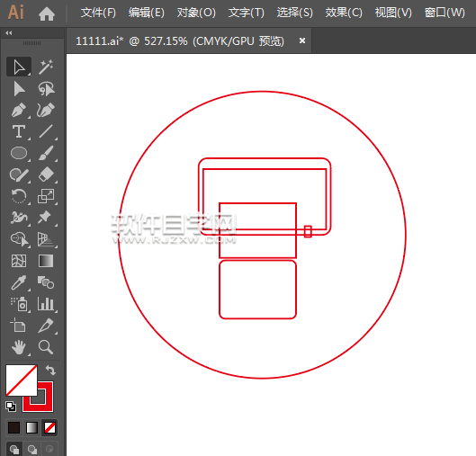Pick the Paintbrush tool
Viewport: 476px width, 456px height.
46,153
